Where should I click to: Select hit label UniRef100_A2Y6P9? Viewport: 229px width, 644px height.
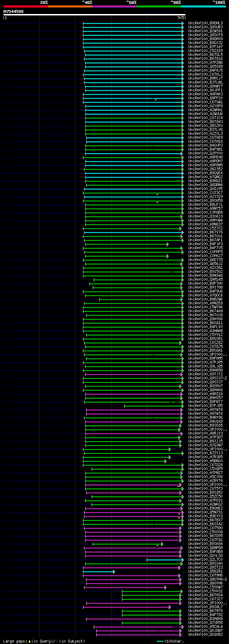205,106
